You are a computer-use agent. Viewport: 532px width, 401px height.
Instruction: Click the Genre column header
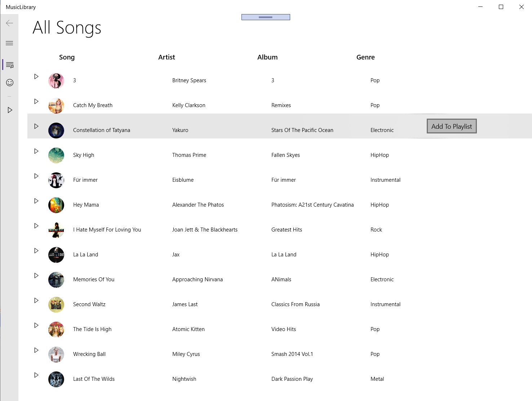pyautogui.click(x=365, y=57)
